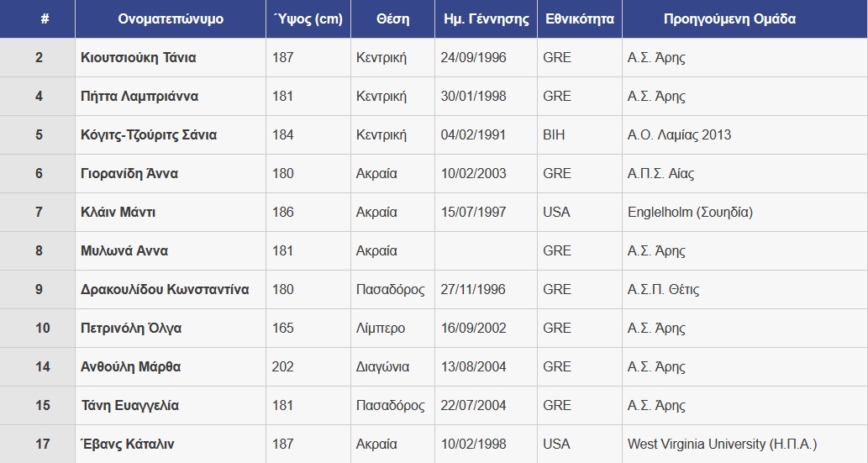This screenshot has width=868, height=463.
Task: Click player name Ανθούλη Μάρθα
Action: tap(130, 367)
